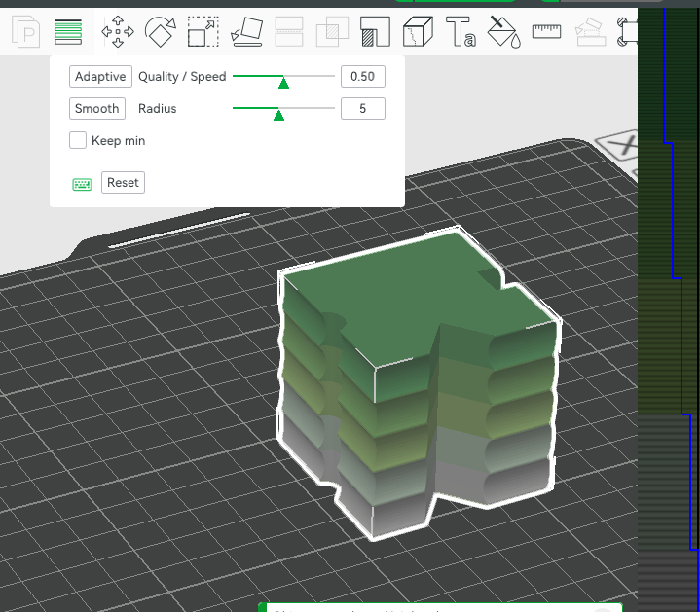Viewport: 700px width, 612px height.
Task: Select the Rotate tool
Action: pyautogui.click(x=161, y=32)
